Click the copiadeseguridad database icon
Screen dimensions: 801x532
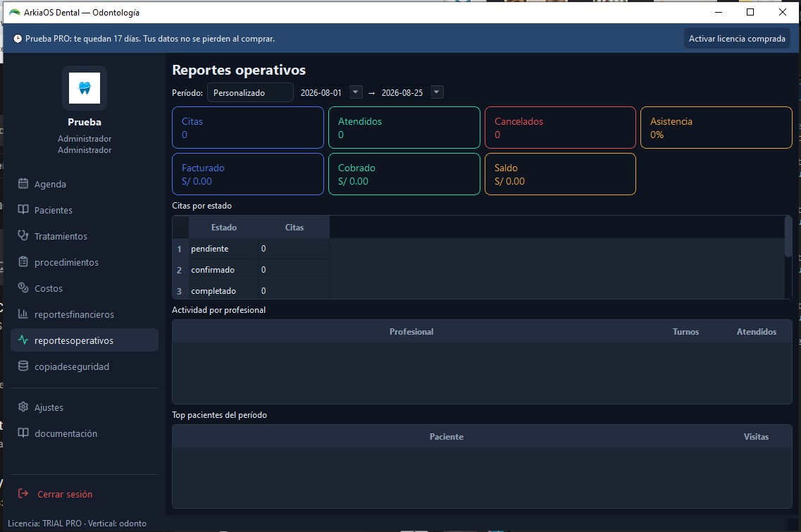pos(23,366)
